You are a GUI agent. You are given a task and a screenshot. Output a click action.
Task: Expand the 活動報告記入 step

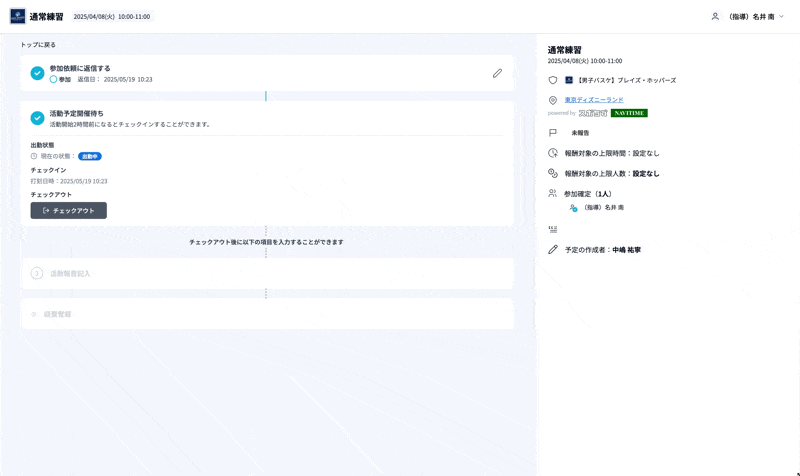[x=266, y=273]
